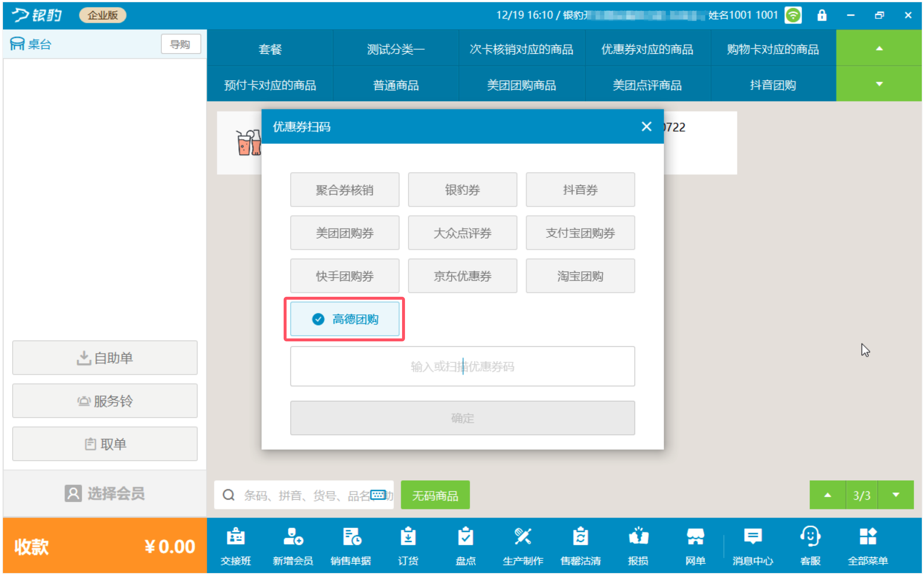Open 生产制作 production icon
This screenshot has width=924, height=576.
click(523, 546)
